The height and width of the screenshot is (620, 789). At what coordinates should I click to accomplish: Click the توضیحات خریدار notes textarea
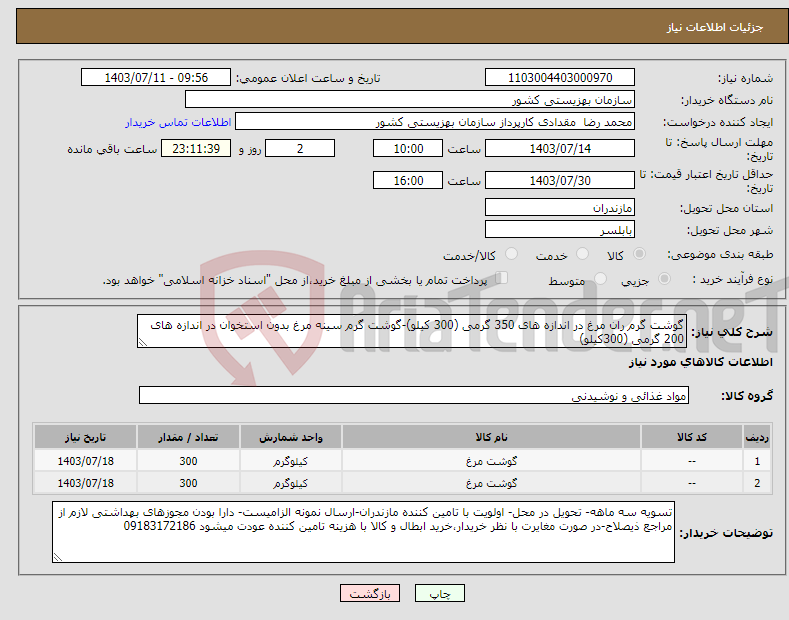click(363, 532)
